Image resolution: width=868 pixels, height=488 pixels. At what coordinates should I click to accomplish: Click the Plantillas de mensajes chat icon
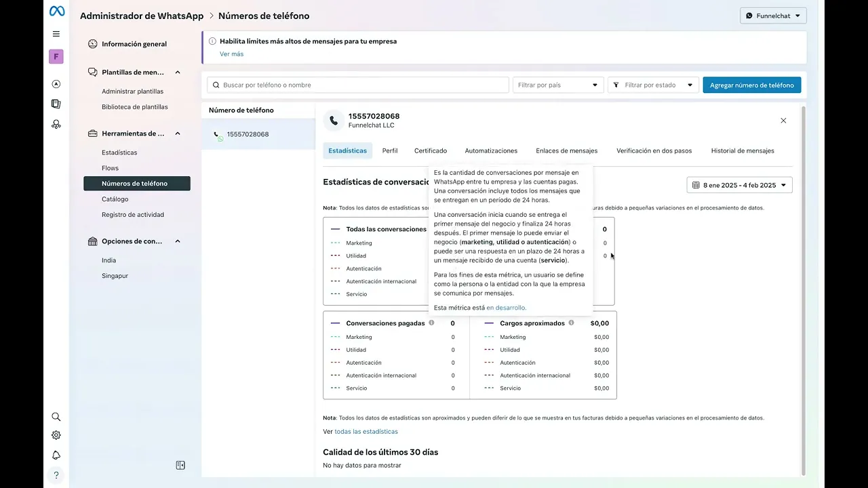pyautogui.click(x=93, y=72)
